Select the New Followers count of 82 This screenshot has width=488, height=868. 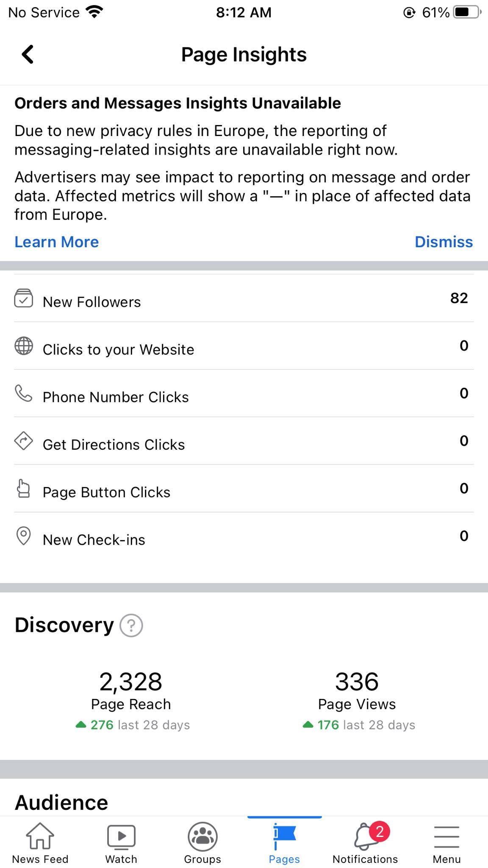(x=459, y=298)
